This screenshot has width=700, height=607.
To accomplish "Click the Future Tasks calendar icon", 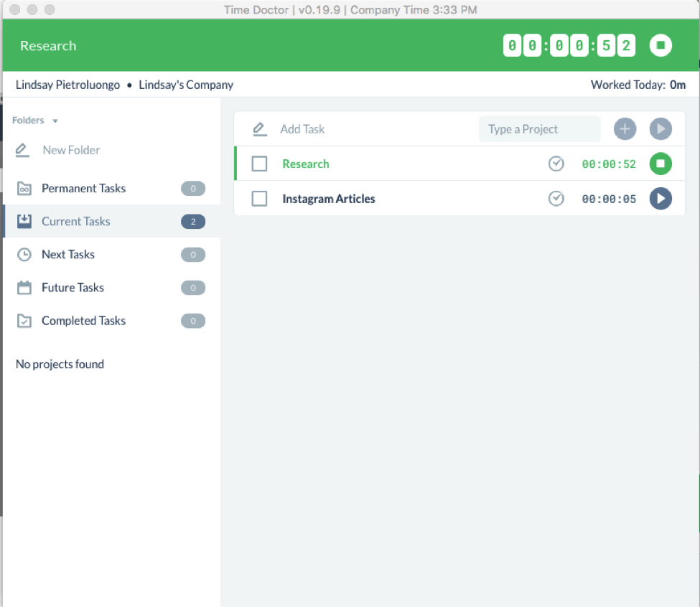I will click(24, 288).
